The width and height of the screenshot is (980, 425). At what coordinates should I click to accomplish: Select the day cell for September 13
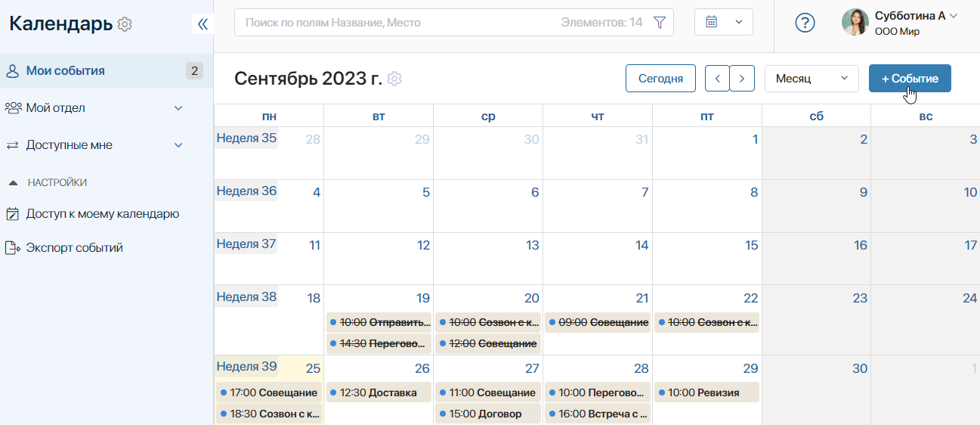tap(488, 259)
